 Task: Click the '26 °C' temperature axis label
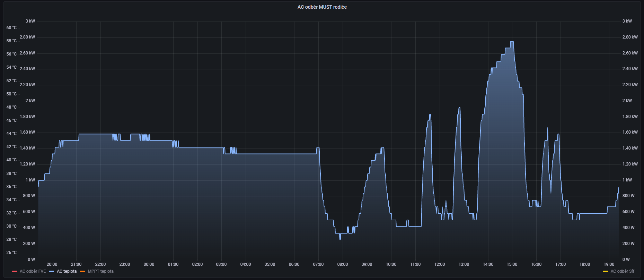coord(11,253)
